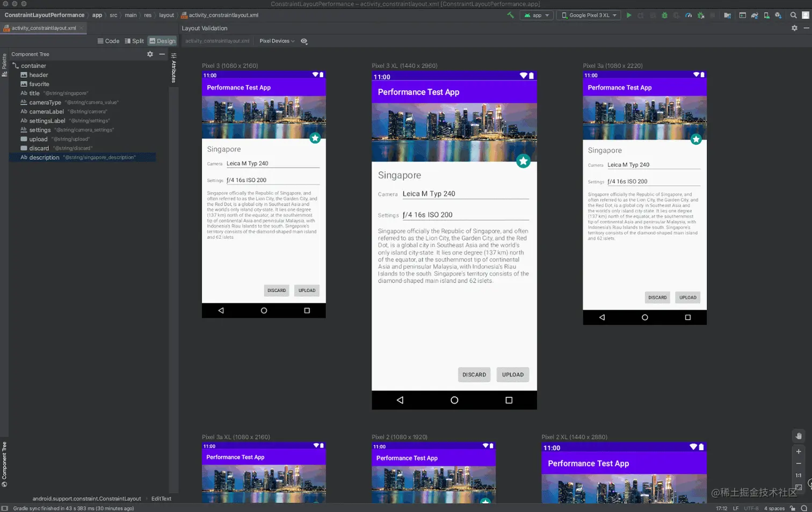Screen dimensions: 812x512
Task: Click UPLOAD button in Pixel 3 XL preview
Action: (513, 375)
